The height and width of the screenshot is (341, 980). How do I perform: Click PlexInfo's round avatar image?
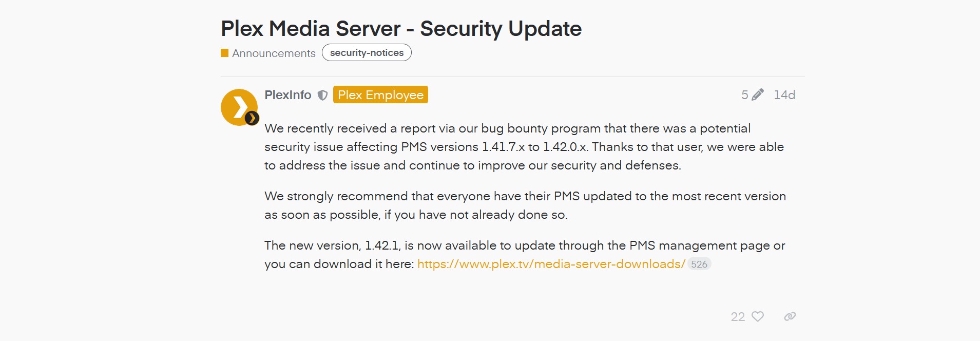237,106
